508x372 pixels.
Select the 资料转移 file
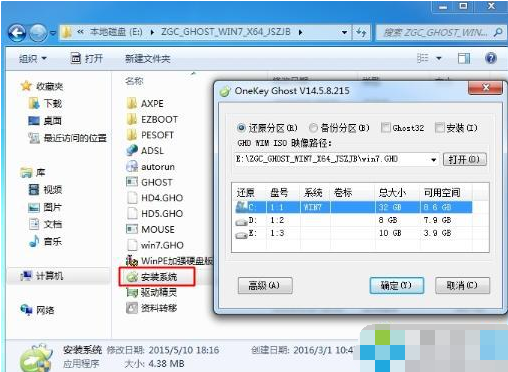(151, 308)
